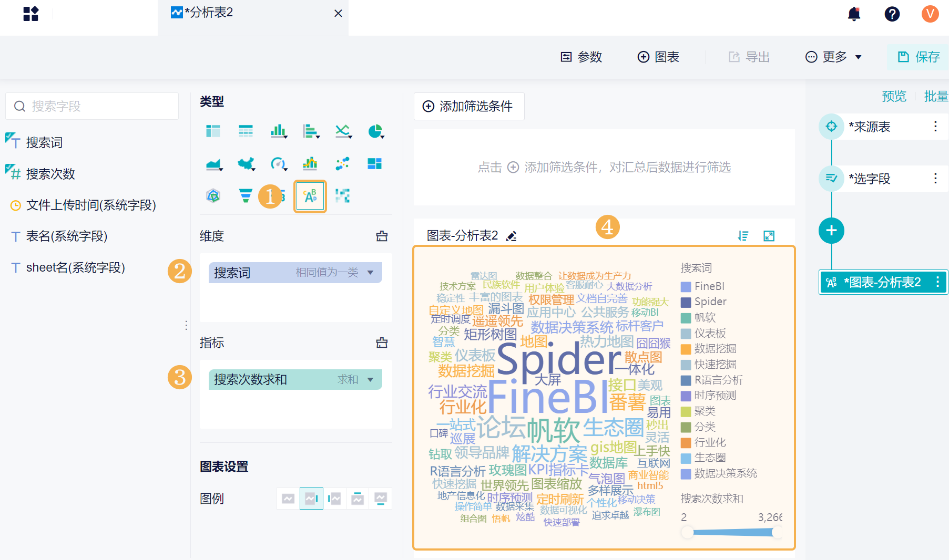The width and height of the screenshot is (949, 560).
Task: Open the app grid home icon
Action: [31, 14]
